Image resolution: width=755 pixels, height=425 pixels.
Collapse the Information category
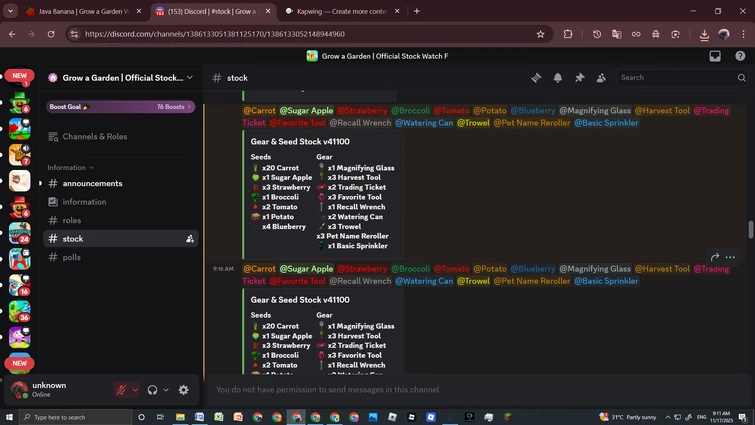pyautogui.click(x=70, y=167)
